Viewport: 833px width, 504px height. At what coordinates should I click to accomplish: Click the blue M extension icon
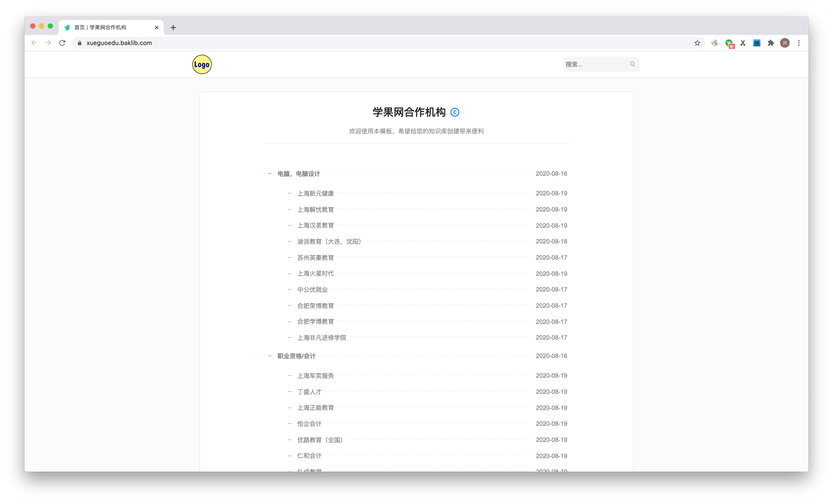[757, 43]
